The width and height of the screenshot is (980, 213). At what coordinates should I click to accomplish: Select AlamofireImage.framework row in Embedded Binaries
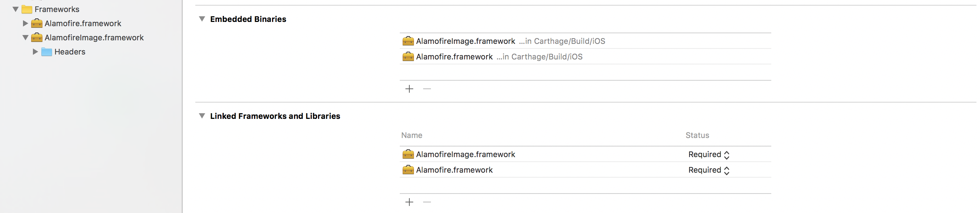click(585, 41)
